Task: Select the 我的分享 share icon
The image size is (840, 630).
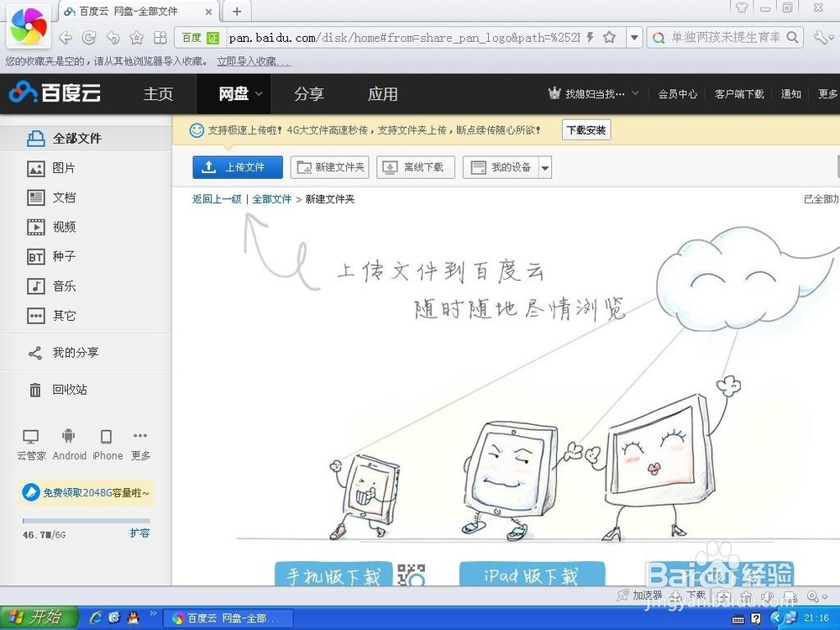Action: (x=35, y=352)
